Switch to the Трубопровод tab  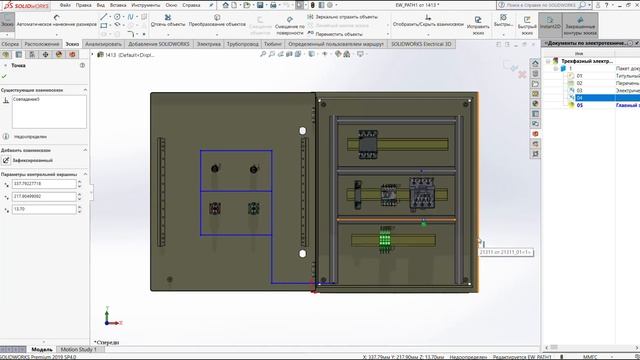pos(242,44)
